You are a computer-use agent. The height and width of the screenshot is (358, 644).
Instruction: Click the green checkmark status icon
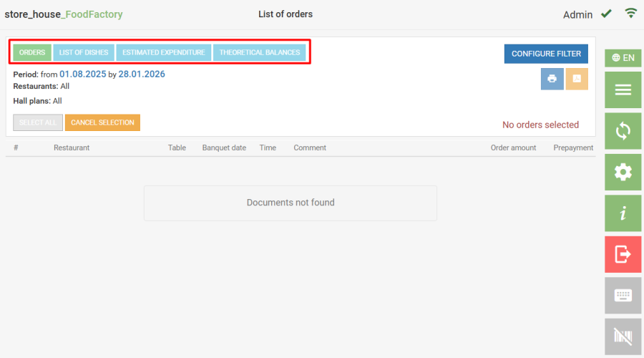click(606, 14)
